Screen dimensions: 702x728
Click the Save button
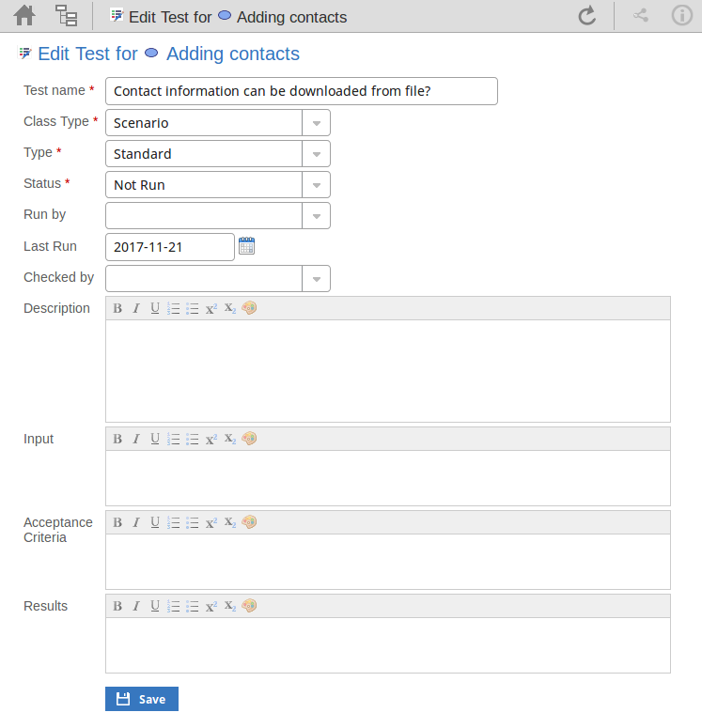(142, 699)
